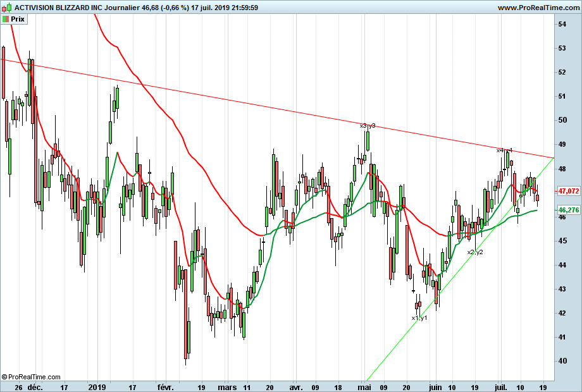
Task: Click the mars label on the time axis
Action: coord(227,388)
